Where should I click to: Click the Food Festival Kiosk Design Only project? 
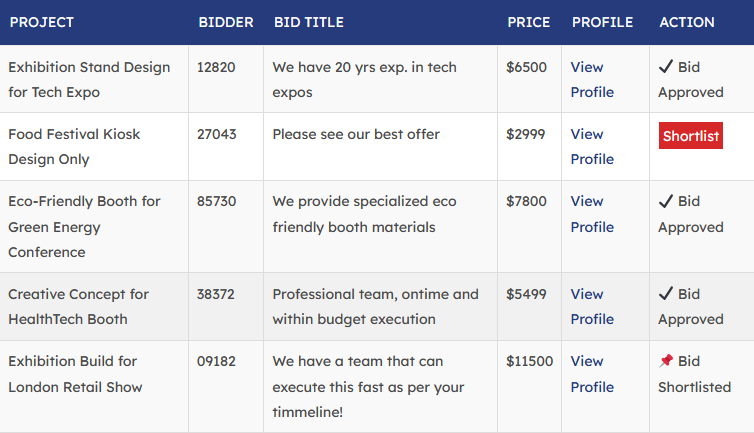(74, 146)
